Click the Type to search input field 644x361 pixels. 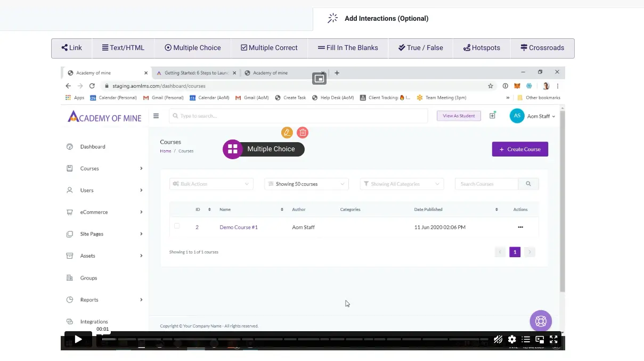coord(298,116)
